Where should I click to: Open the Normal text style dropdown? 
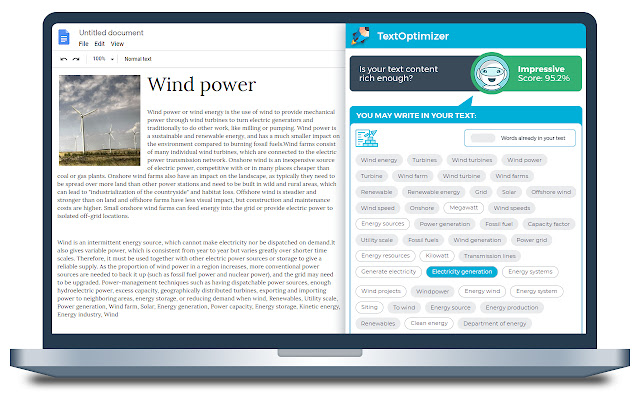click(x=138, y=59)
